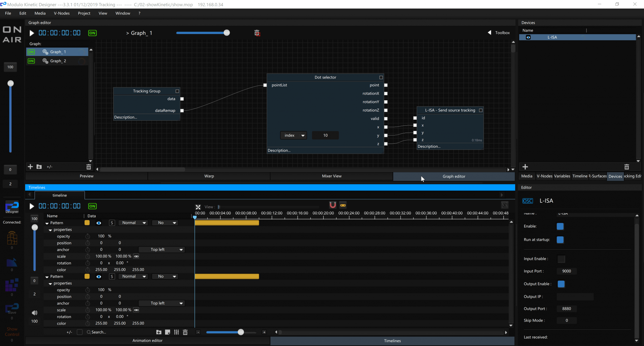Toggle the ON badge for Graph_2

pos(31,61)
